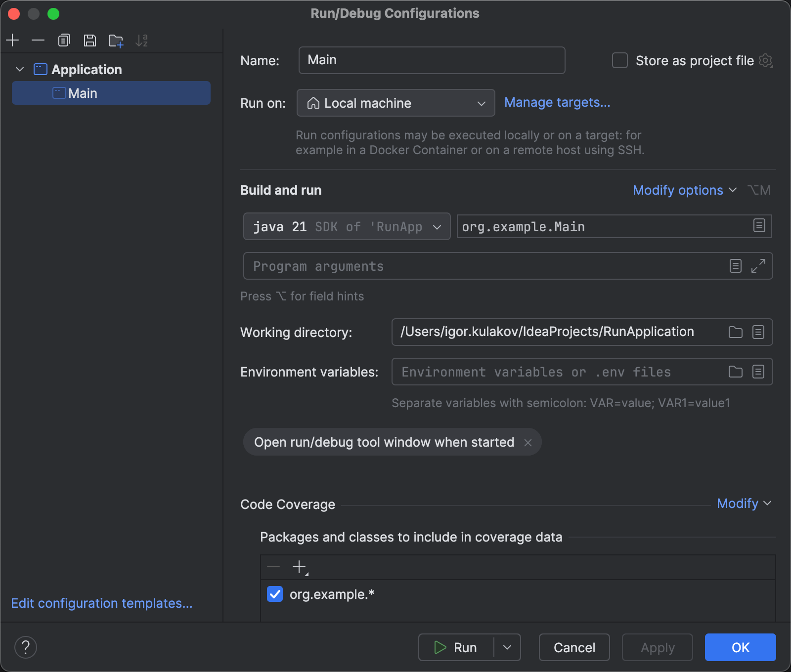This screenshot has height=672, width=791.
Task: Enable Store as project file
Action: 619,60
